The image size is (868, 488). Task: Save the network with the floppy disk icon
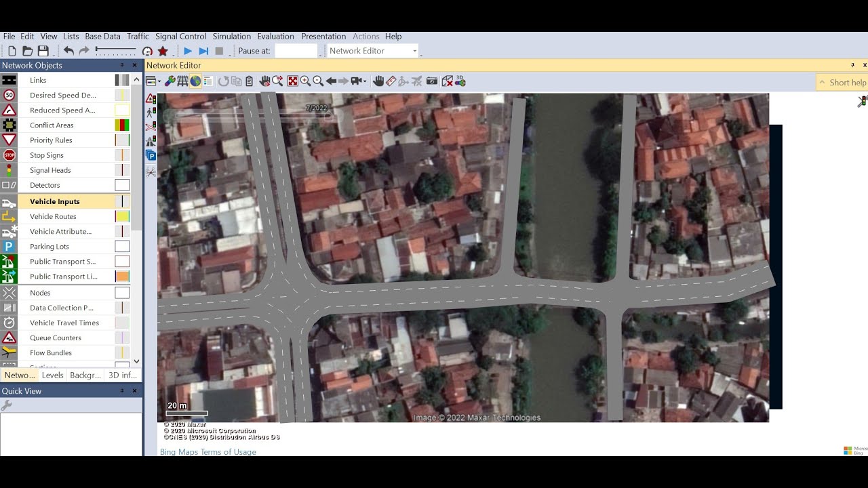pos(43,51)
